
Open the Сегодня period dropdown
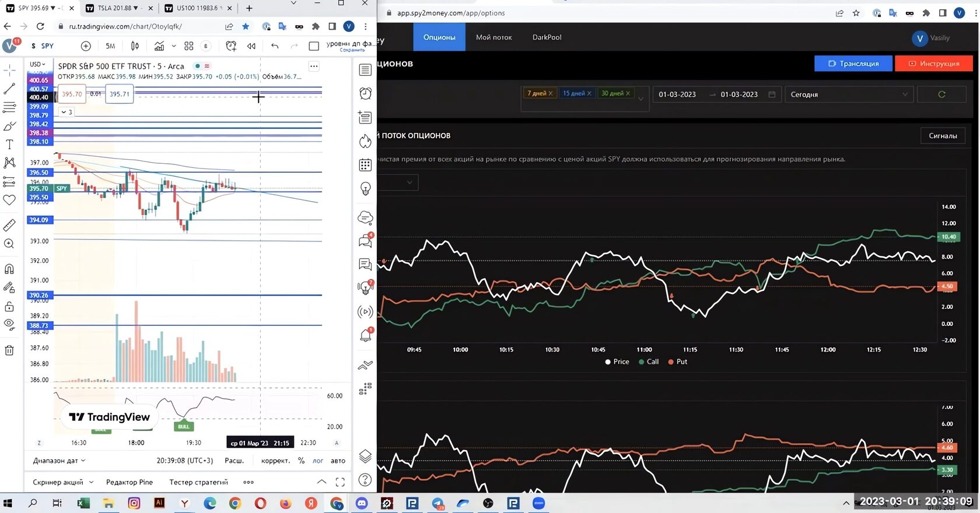849,94
